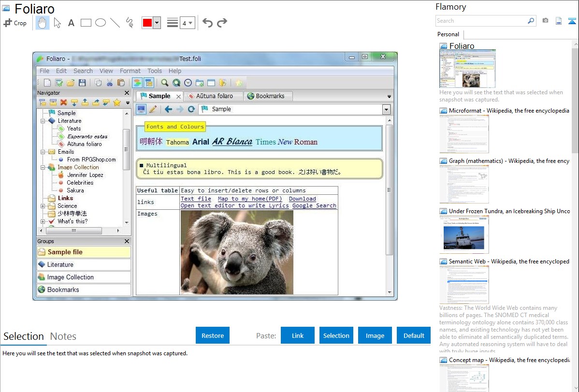Click the redo arrow
This screenshot has width=579, height=392.
coord(222,23)
